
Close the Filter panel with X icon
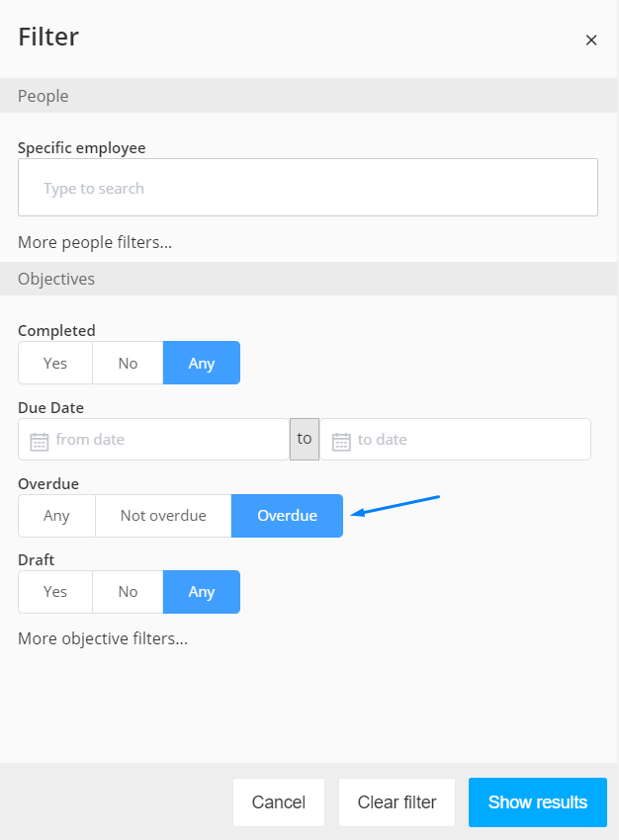pyautogui.click(x=591, y=41)
